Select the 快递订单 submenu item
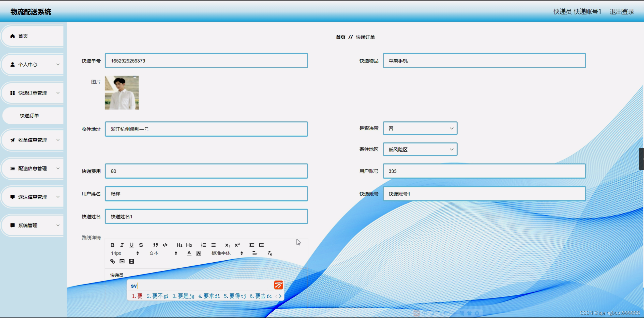This screenshot has height=318, width=644. tap(29, 116)
